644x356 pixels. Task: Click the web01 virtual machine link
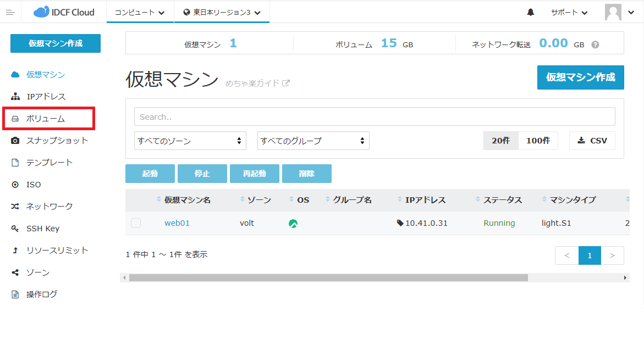[177, 223]
